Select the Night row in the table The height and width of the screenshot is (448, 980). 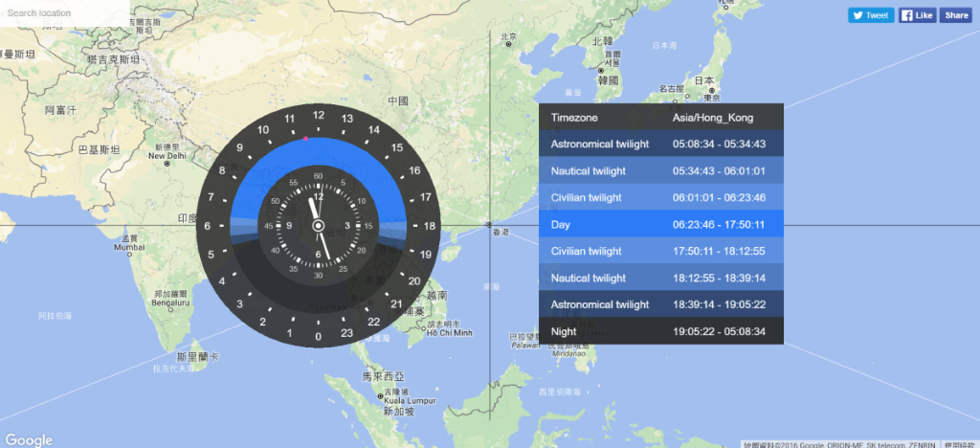point(660,331)
